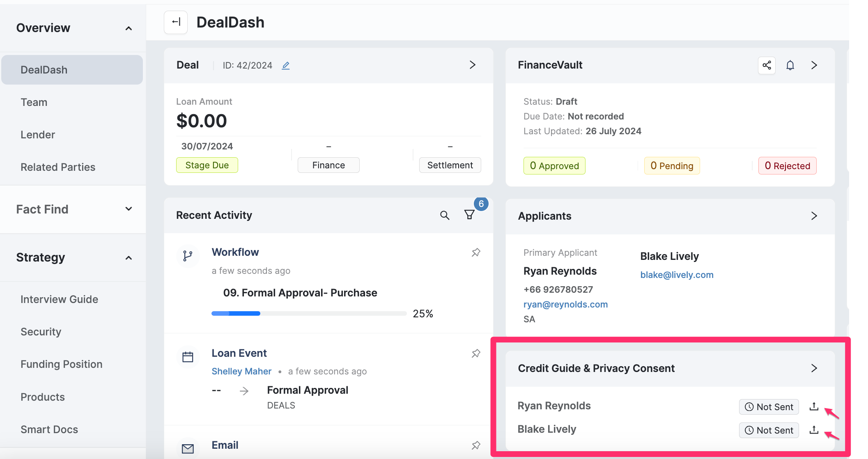Pin the Email activity item
Image resolution: width=868 pixels, height=459 pixels.
click(x=476, y=445)
